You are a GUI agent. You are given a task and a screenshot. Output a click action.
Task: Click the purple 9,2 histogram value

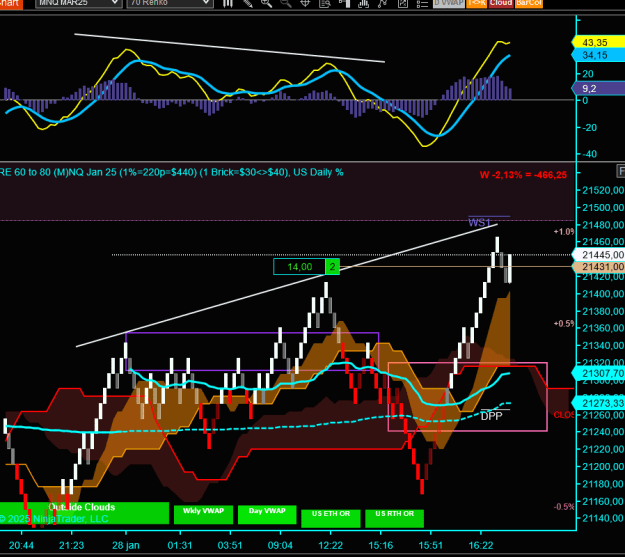(598, 88)
